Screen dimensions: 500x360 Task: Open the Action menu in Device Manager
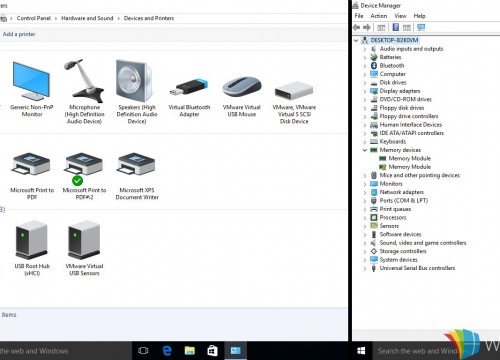(379, 16)
